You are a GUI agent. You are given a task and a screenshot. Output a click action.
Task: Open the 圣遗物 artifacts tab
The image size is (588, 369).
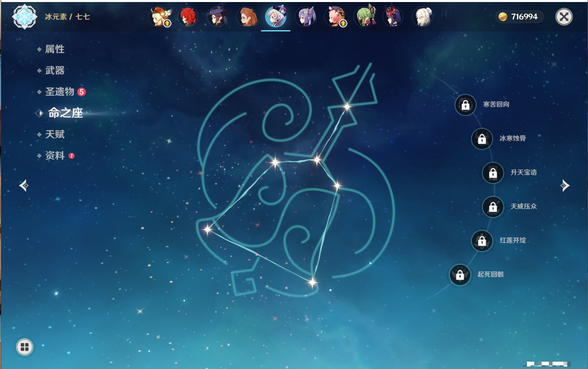click(59, 92)
